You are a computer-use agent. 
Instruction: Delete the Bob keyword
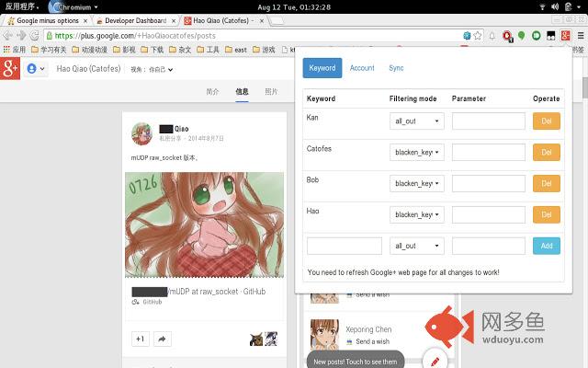click(x=547, y=183)
